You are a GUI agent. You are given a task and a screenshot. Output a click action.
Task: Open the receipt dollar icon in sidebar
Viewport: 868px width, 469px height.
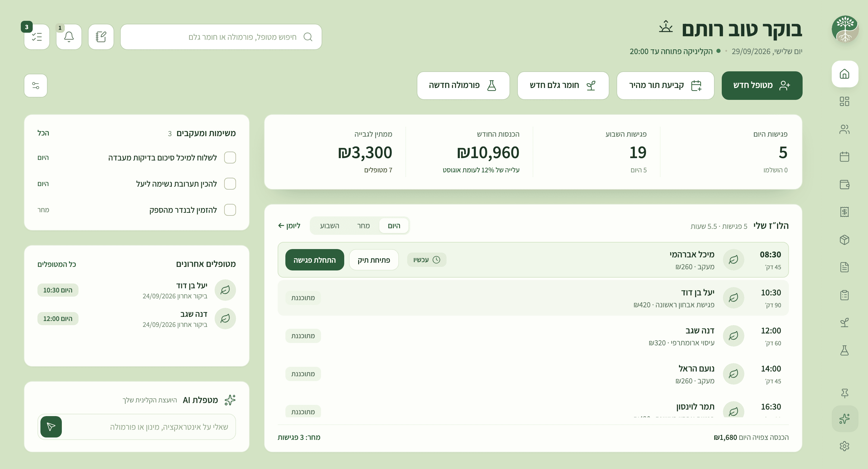(x=845, y=212)
